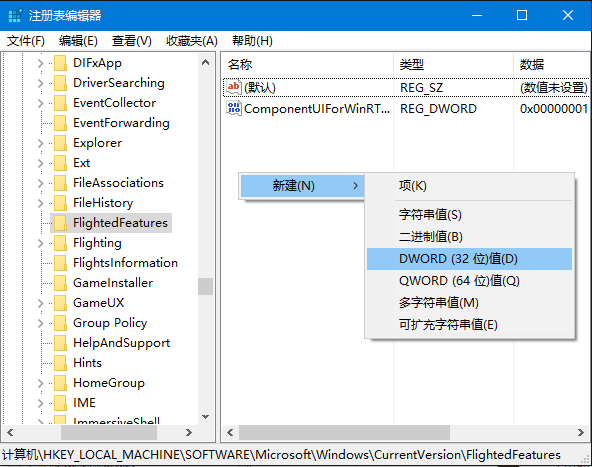Create a QWORD (64 位)值(Q)

(x=469, y=281)
